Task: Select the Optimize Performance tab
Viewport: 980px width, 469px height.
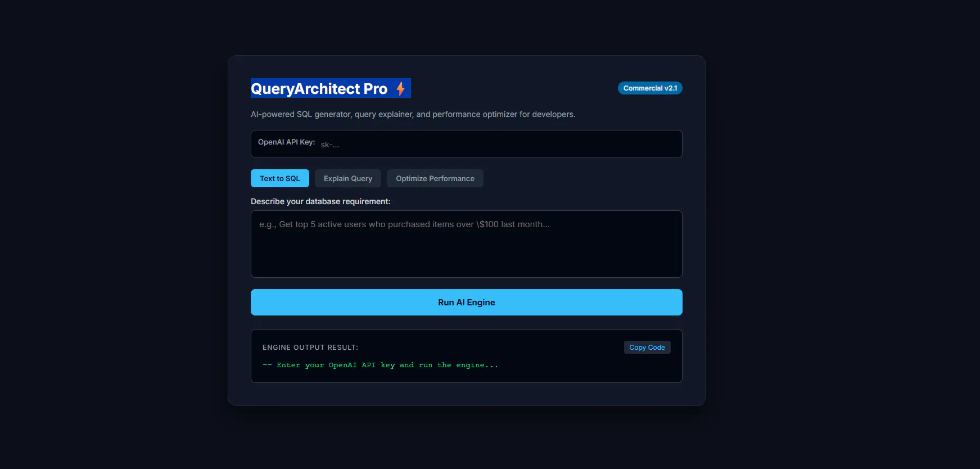Action: pos(435,178)
